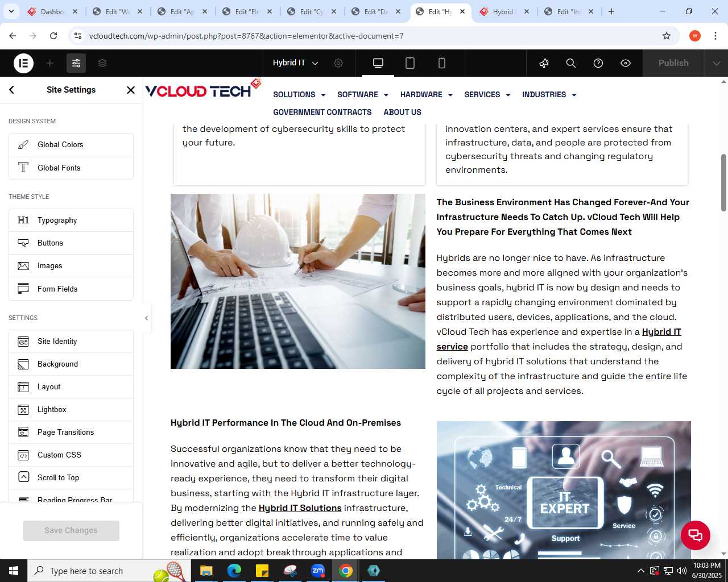Open Page Transitions settings
Viewport: 728px width, 582px height.
coord(71,432)
